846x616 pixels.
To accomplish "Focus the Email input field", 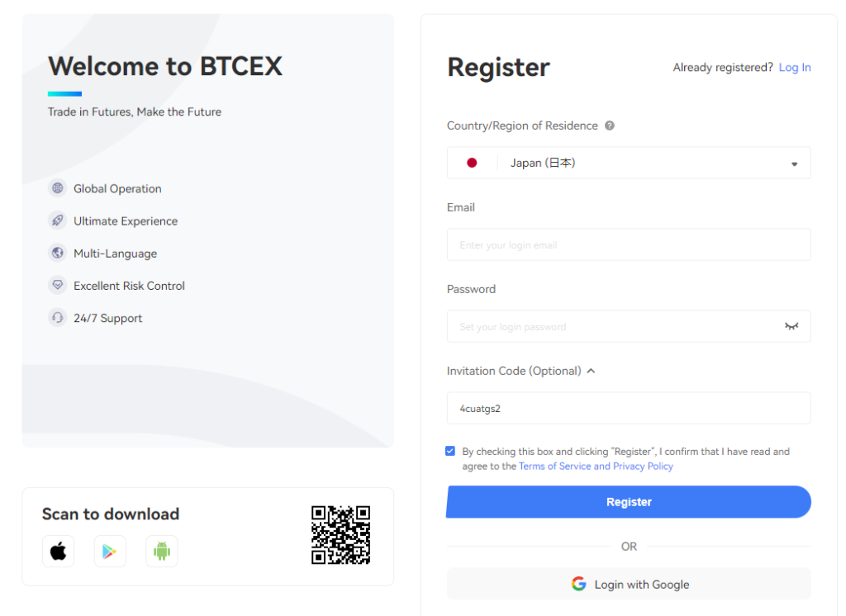I will tap(629, 245).
